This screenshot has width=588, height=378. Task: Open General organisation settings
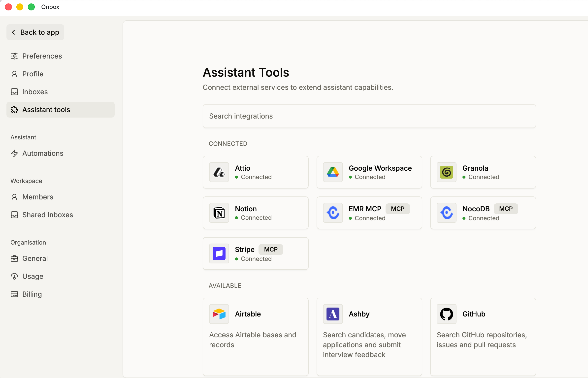(x=61, y=258)
